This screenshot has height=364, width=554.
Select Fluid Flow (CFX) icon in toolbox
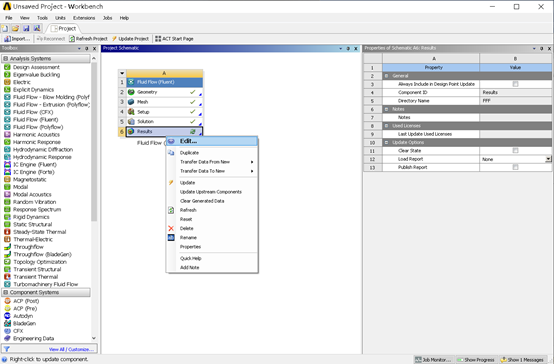tap(7, 112)
